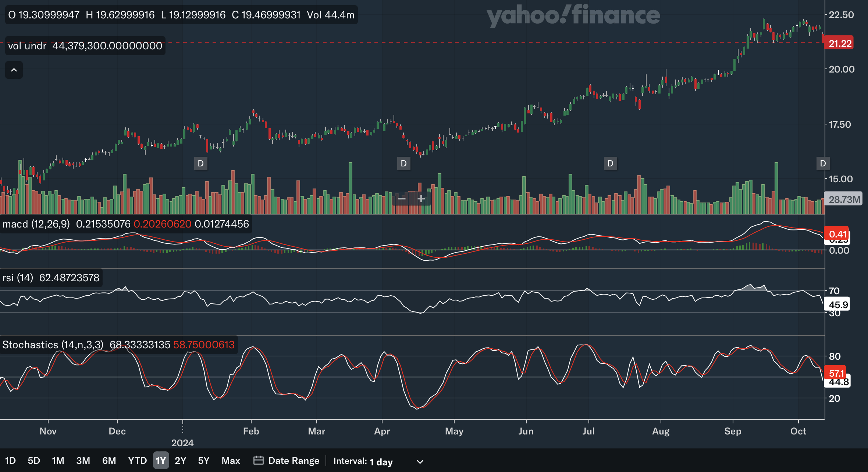Click the Date Range link

(294, 461)
